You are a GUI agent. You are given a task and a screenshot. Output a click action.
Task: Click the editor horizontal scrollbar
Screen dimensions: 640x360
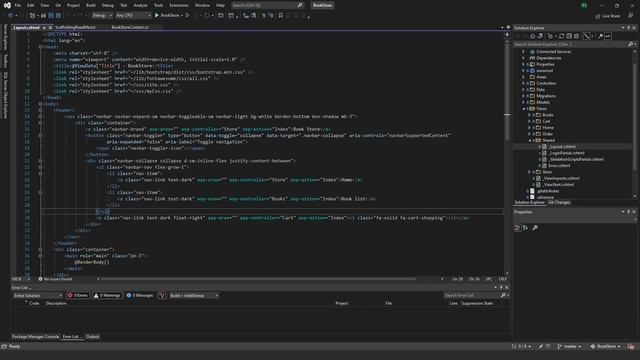tap(258, 279)
